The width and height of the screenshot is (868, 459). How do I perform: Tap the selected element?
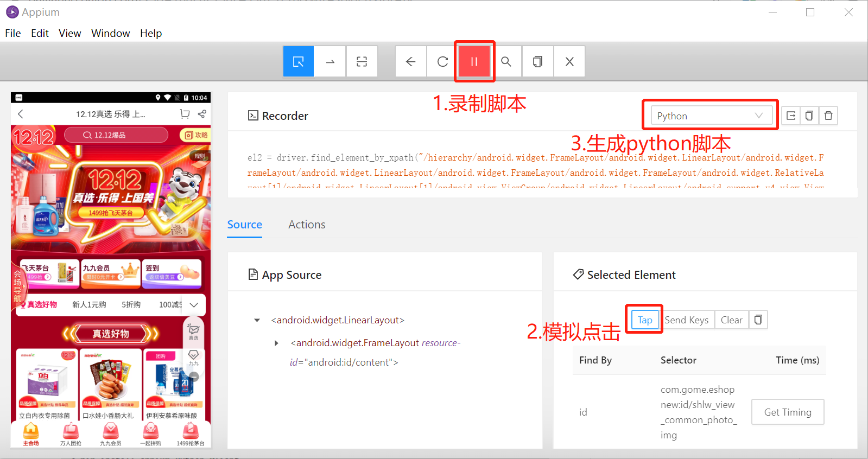pyautogui.click(x=645, y=320)
